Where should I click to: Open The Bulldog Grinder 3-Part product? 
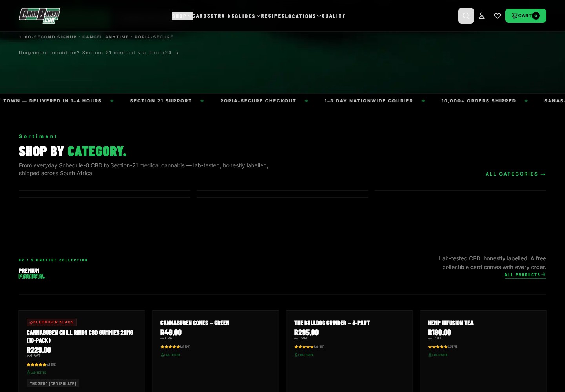coord(332,323)
